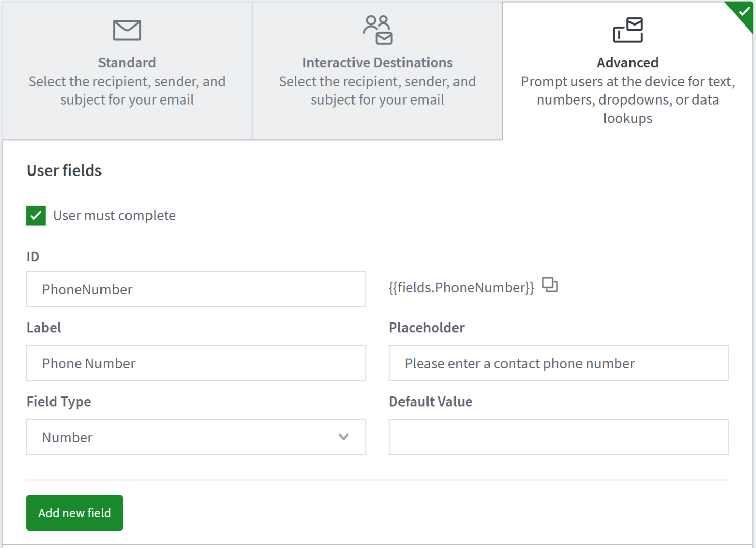Click the green selected checkmark corner
Viewport: 756px width, 548px height.
(743, 12)
